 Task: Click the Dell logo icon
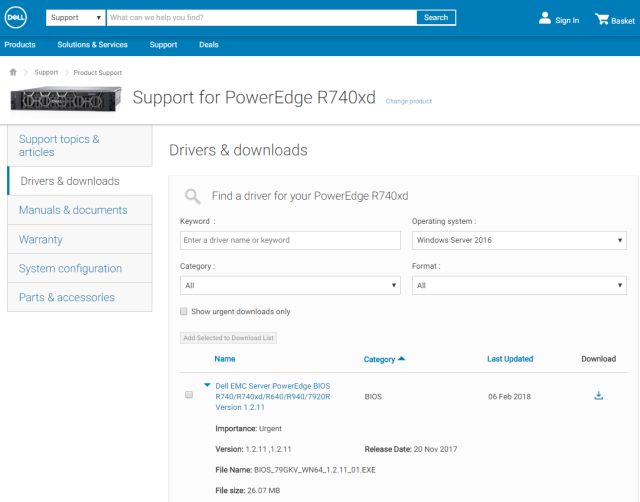tap(16, 18)
